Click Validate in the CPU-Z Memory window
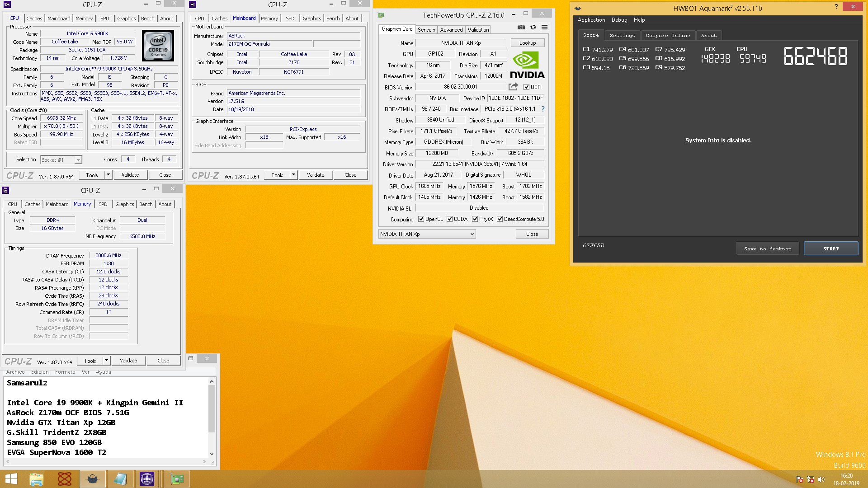This screenshot has width=868, height=488. (x=128, y=361)
